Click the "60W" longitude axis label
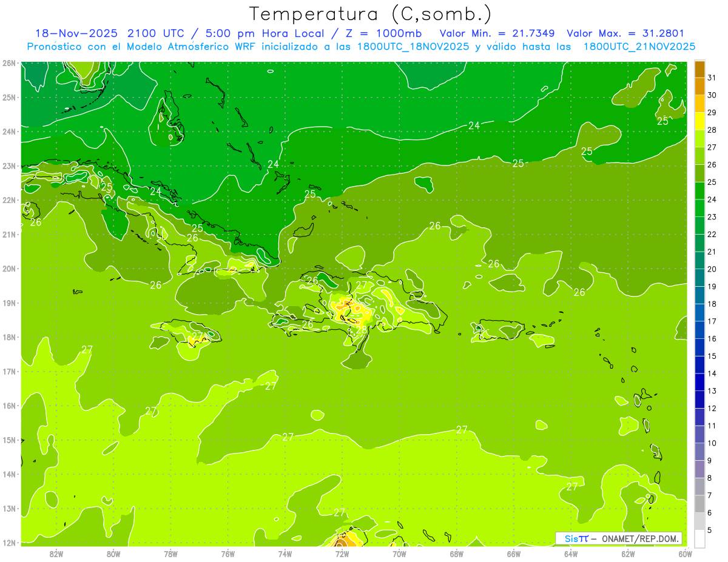 click(x=685, y=553)
